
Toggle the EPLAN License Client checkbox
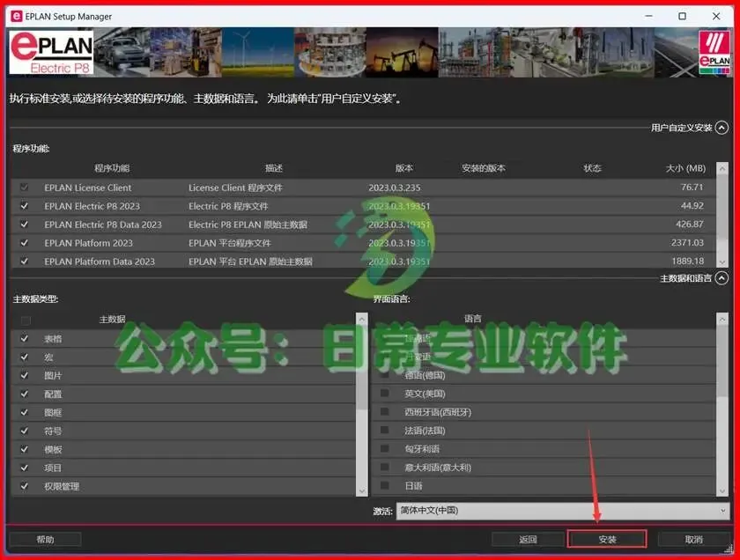24,188
